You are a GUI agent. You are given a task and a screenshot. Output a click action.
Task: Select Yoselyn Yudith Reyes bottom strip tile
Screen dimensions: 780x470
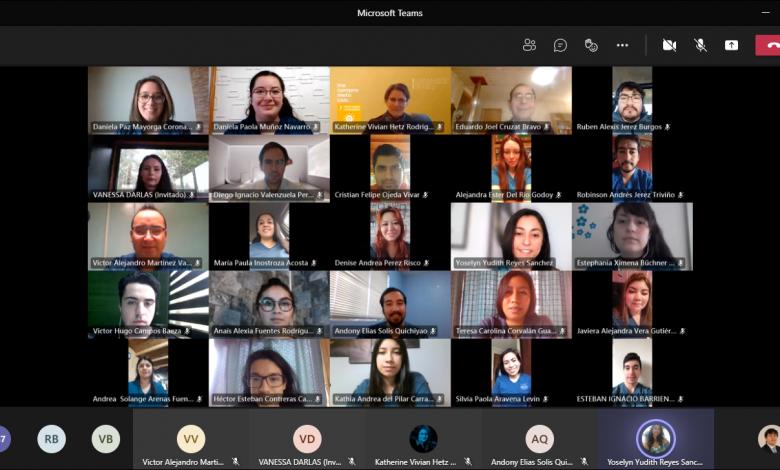656,439
